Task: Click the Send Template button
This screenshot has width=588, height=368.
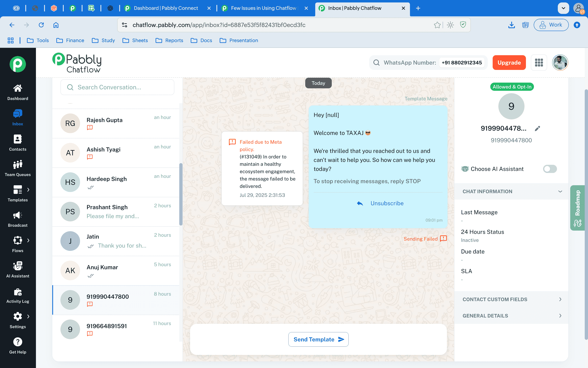Action: [x=318, y=339]
